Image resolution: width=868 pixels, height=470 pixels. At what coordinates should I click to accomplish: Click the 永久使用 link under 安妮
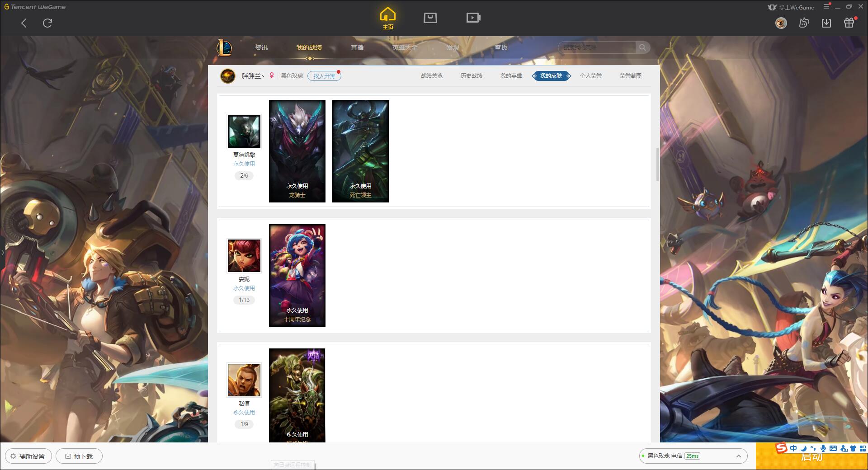(x=244, y=288)
